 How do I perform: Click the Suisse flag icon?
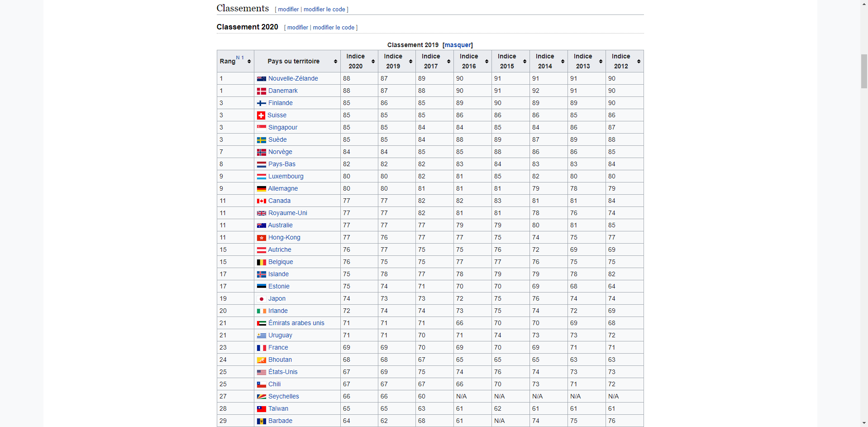tap(261, 115)
